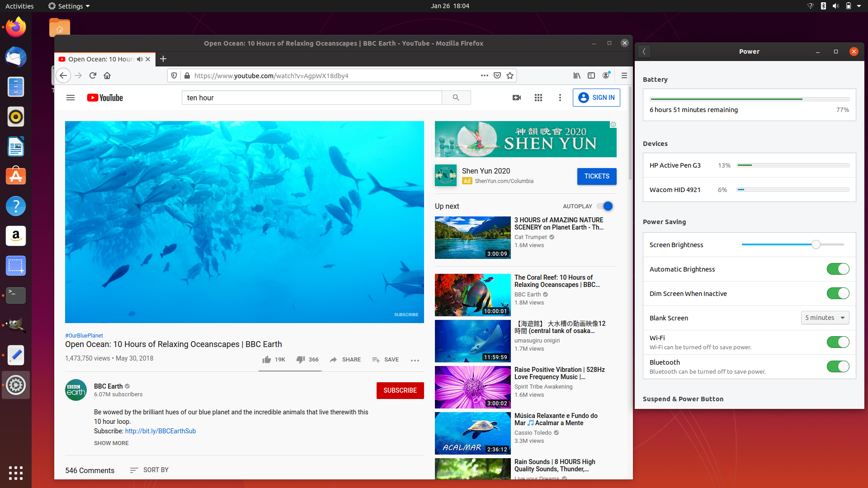868x488 pixels.
Task: Open the SORT BY comments dropdown
Action: 149,470
